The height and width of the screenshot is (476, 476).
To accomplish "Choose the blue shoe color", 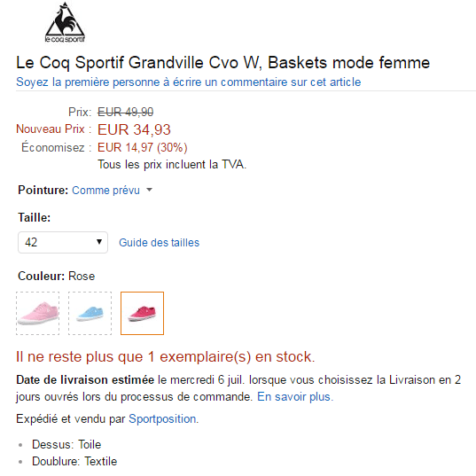I will point(90,313).
